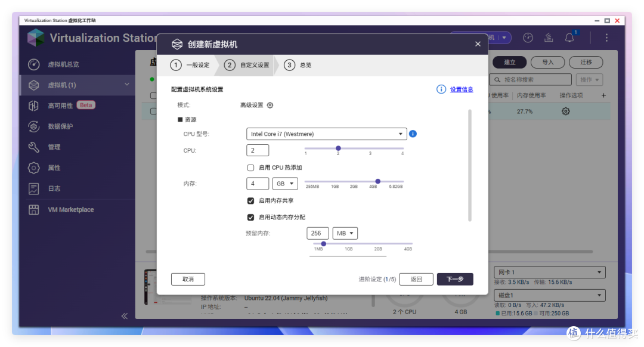Click the memory amount input field
This screenshot has width=644, height=347.
pyautogui.click(x=258, y=184)
